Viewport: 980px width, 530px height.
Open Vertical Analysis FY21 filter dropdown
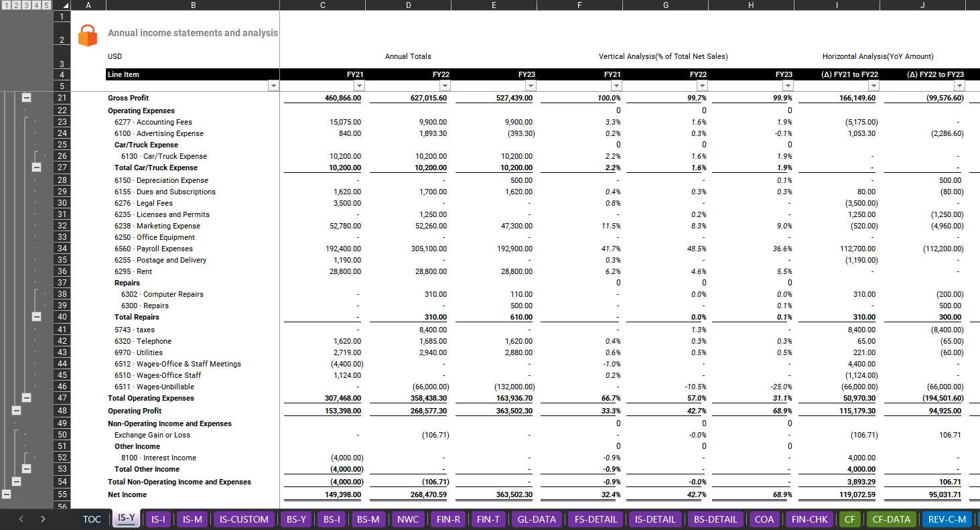pos(616,86)
